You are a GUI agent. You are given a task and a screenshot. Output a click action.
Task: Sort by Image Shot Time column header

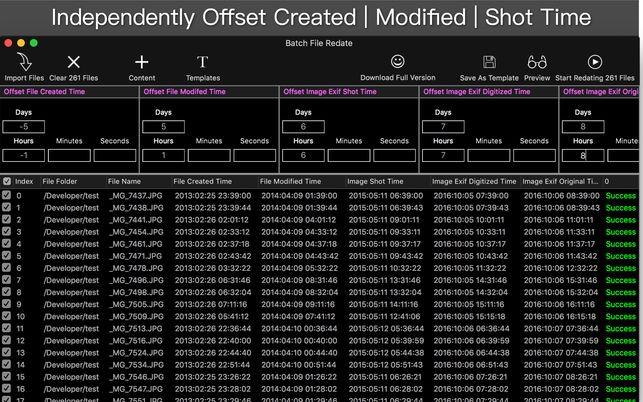[375, 181]
